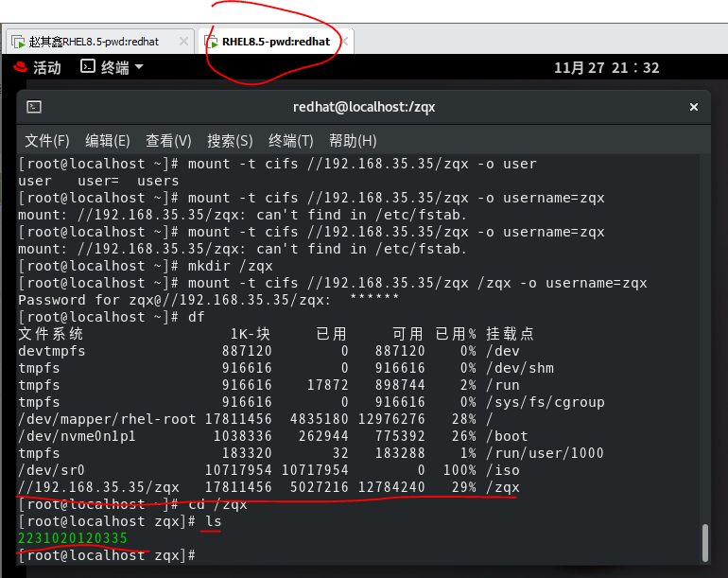Screen dimensions: 728x578
Task: Open the 活动 activities overview
Action: coord(47,68)
